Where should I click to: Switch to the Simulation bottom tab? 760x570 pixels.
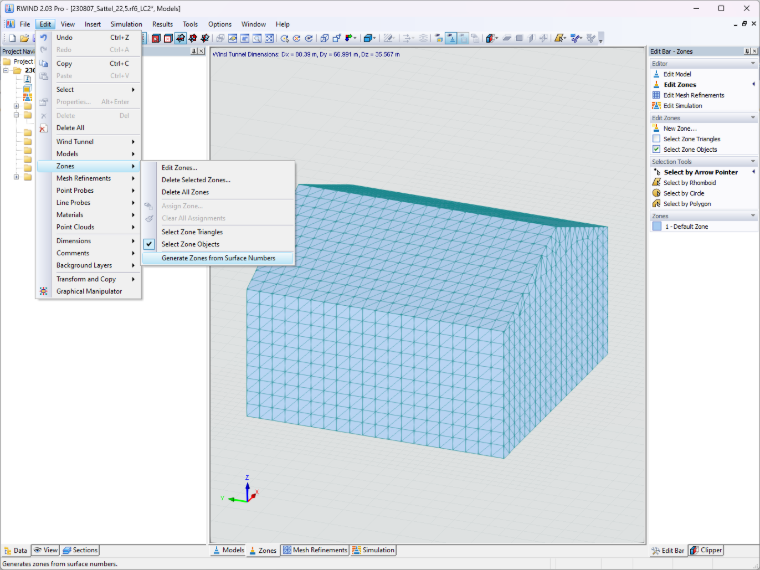pos(373,550)
